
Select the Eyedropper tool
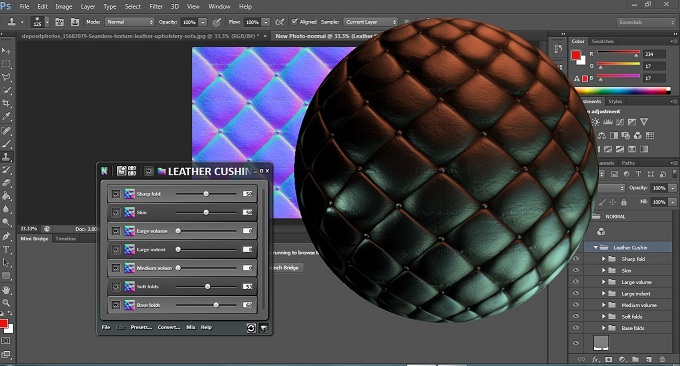point(6,116)
